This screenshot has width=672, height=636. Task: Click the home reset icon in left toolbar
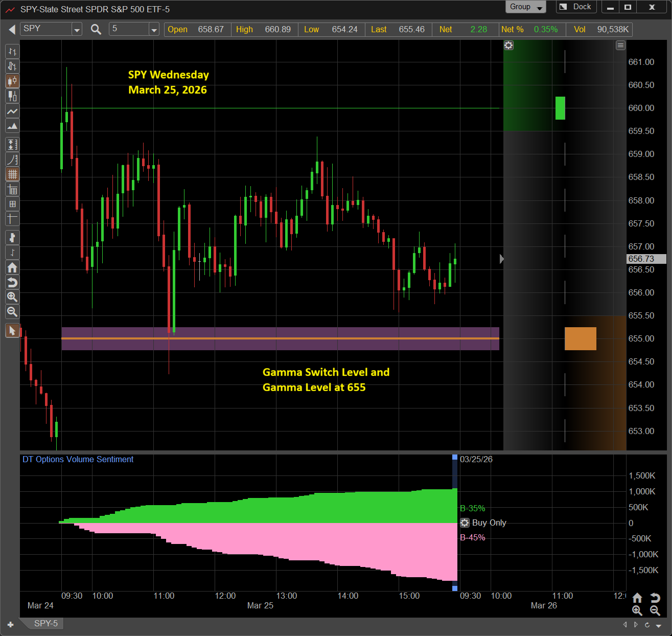[x=12, y=267]
